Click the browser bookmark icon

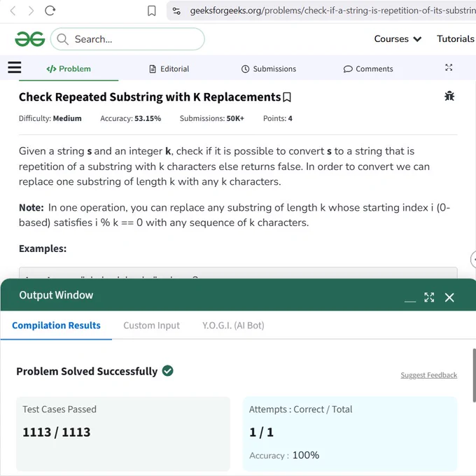click(151, 11)
